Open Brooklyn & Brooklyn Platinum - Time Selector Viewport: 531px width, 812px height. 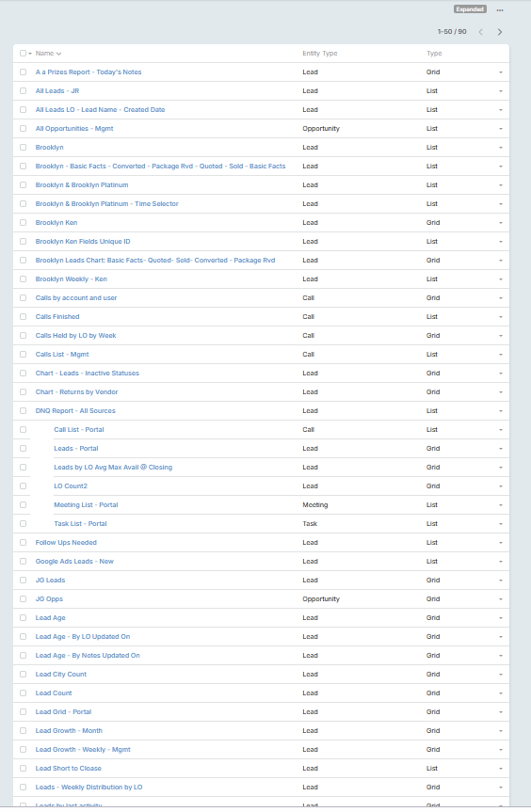(x=106, y=203)
